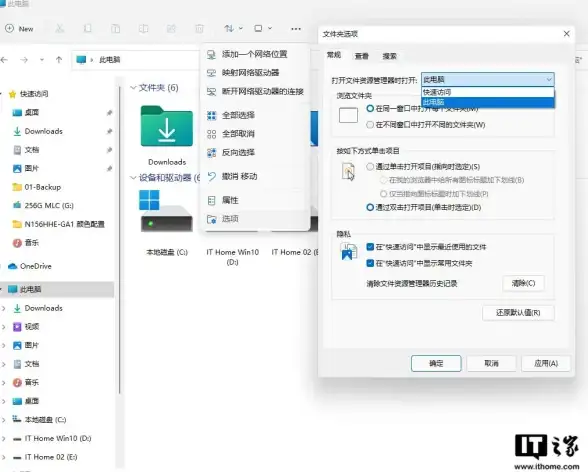Click the Delete trash icon
Image resolution: width=588 pixels, height=472 pixels.
point(200,28)
